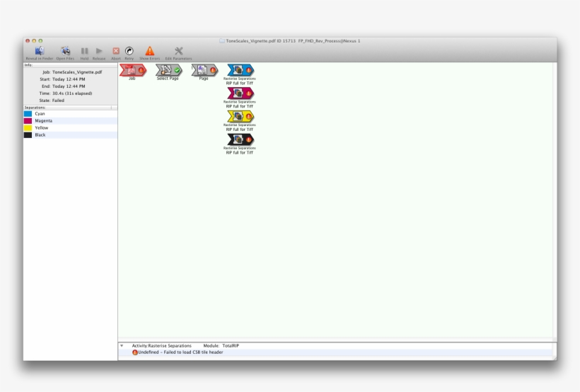
Task: Click Reveal in Finder toolbar icon
Action: pos(40,51)
